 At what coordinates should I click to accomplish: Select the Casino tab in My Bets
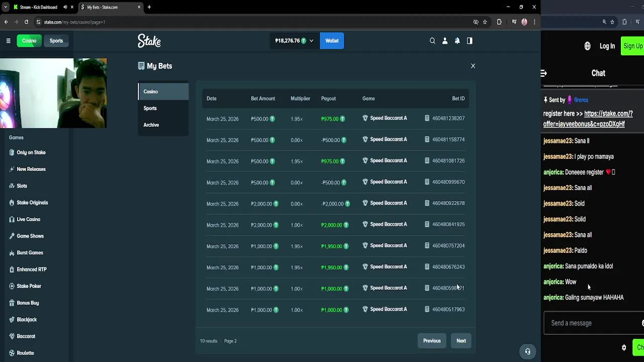click(x=163, y=92)
